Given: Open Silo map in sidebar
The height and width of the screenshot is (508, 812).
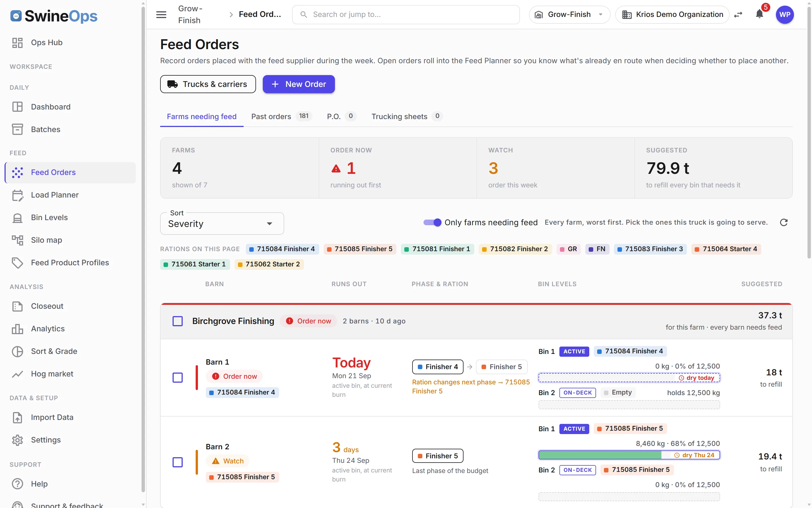Looking at the screenshot, I should point(70,240).
